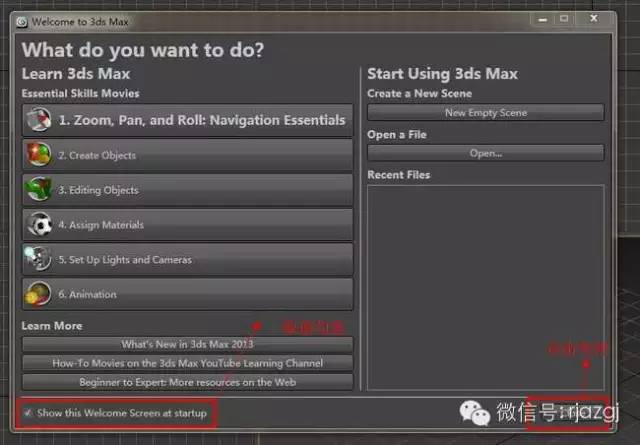Click the Essential Skills Movies heading
The image size is (640, 445).
[x=81, y=94]
